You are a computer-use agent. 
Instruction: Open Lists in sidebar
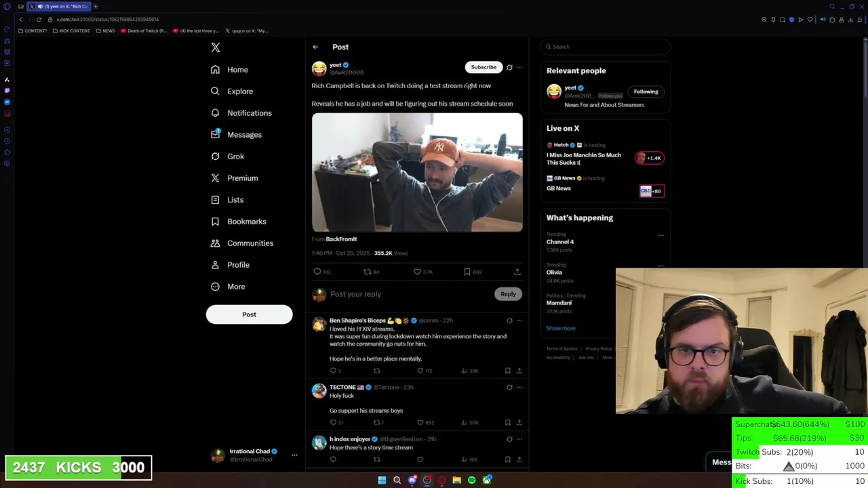click(x=227, y=200)
